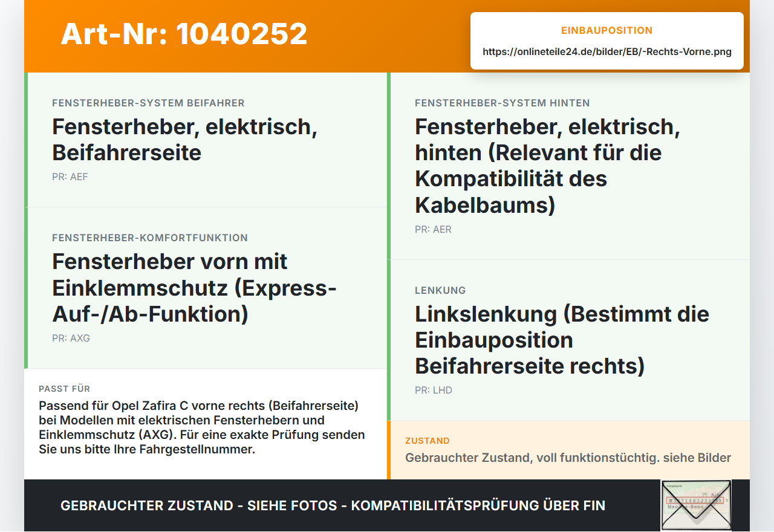774x532 pixels.
Task: Click footer 'GEBRAUCHTER ZUSTAND - SIEHE FOTOS' banner text
Action: pos(333,505)
